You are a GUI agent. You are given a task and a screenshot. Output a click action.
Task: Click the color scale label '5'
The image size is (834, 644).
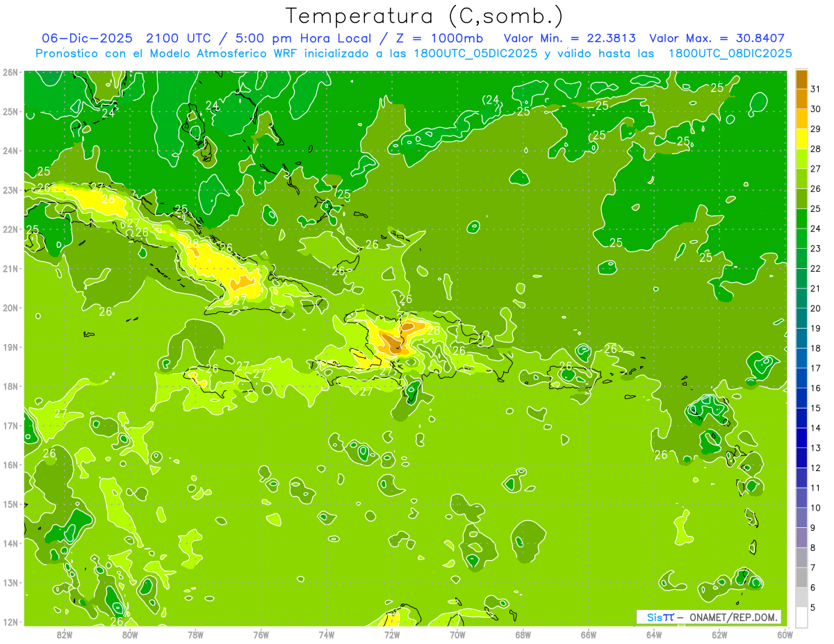pos(814,607)
